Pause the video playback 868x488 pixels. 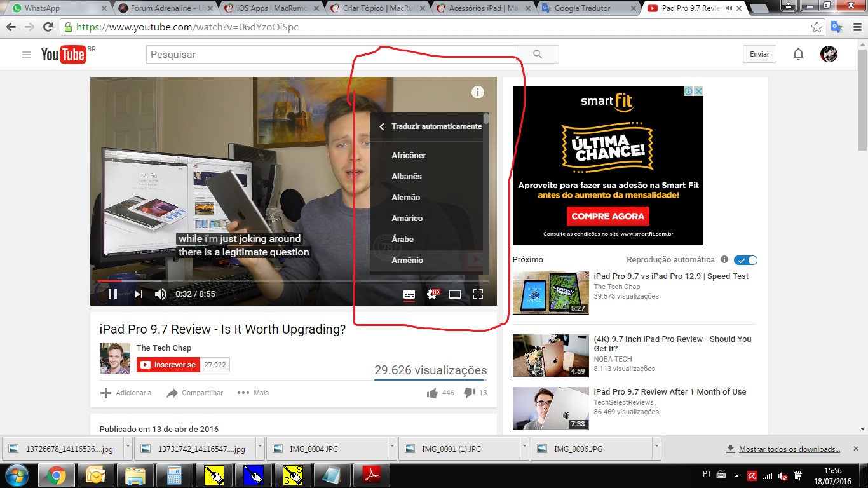pyautogui.click(x=112, y=294)
